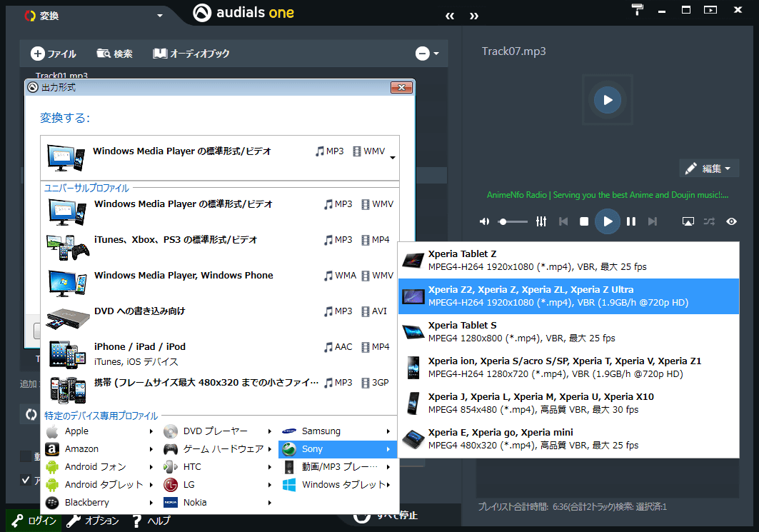Open the 編集 edit dropdown
This screenshot has width=759, height=532.
click(x=709, y=168)
